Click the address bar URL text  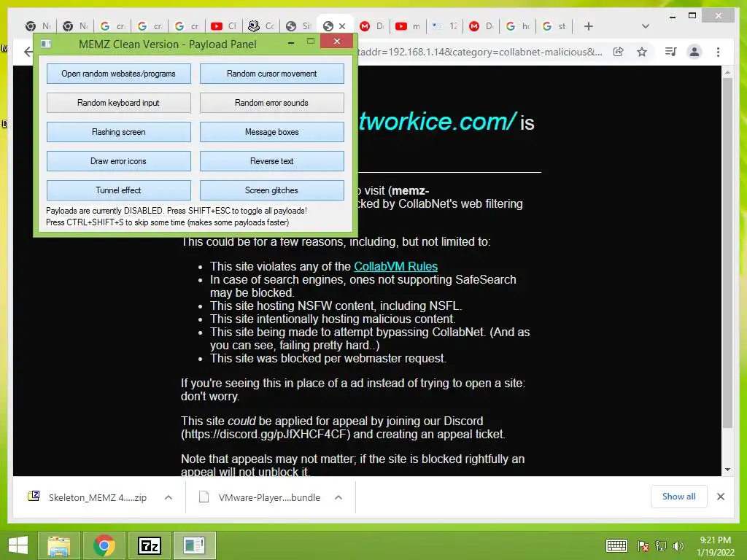coord(480,52)
